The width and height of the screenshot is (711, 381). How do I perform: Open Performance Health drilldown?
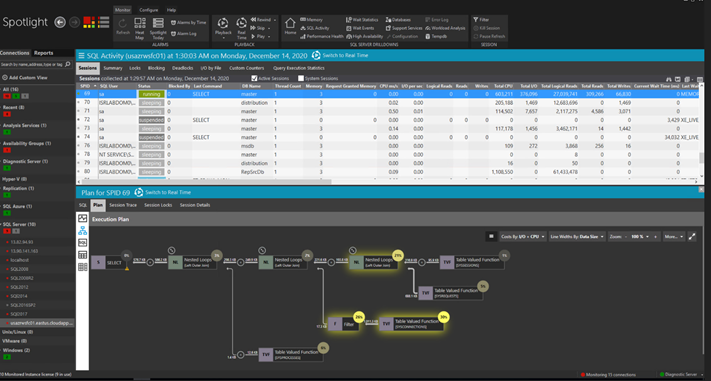(321, 36)
